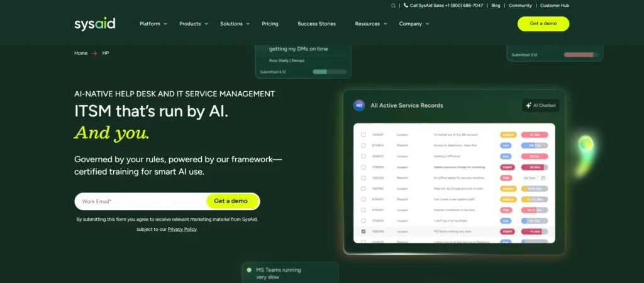This screenshot has height=283, width=644.
Task: Click the 'MS Teams running very slow' floating card
Action: 291,272
